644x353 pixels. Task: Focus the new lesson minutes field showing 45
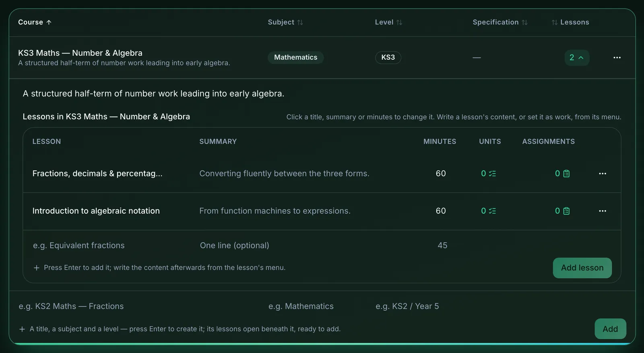point(442,246)
